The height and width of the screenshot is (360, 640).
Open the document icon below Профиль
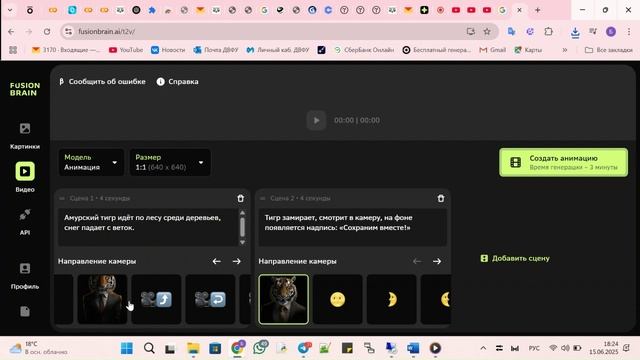[x=25, y=311]
